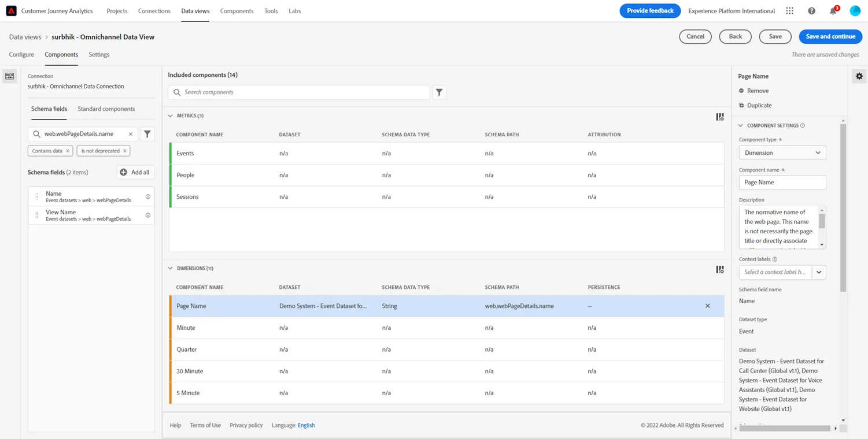Open the notifications bell icon

(833, 11)
